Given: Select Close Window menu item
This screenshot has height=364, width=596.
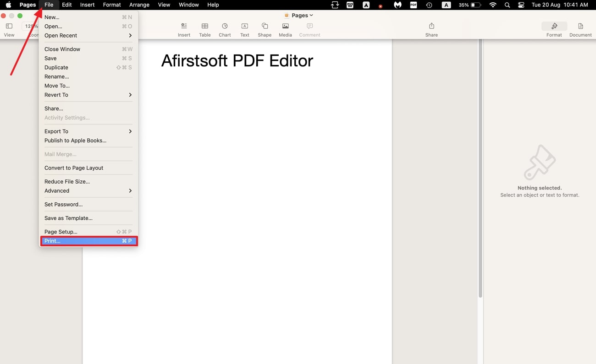Looking at the screenshot, I should click(88, 49).
